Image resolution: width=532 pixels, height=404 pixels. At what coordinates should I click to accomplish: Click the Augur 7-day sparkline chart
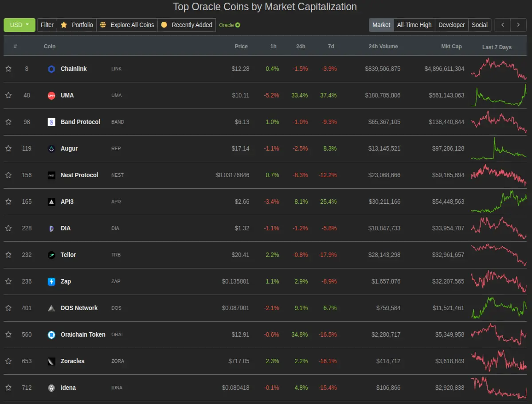click(x=499, y=148)
